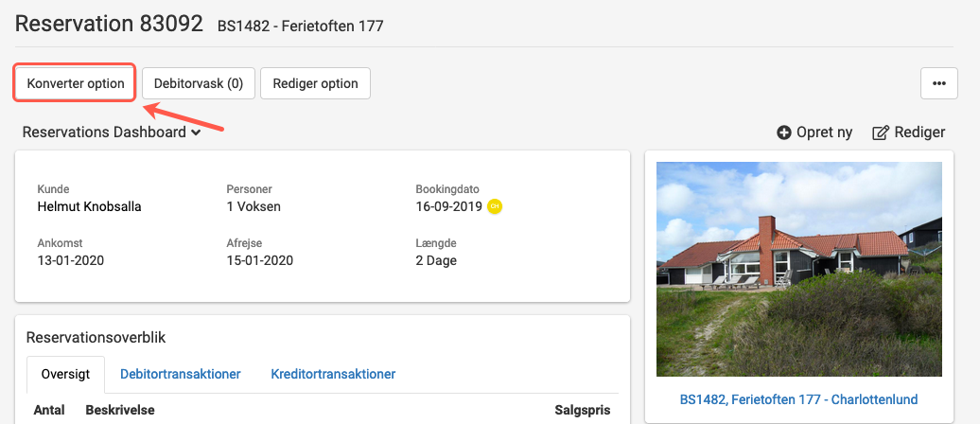The width and height of the screenshot is (980, 424).
Task: Click the Reservation 83092 heading
Action: click(x=110, y=25)
